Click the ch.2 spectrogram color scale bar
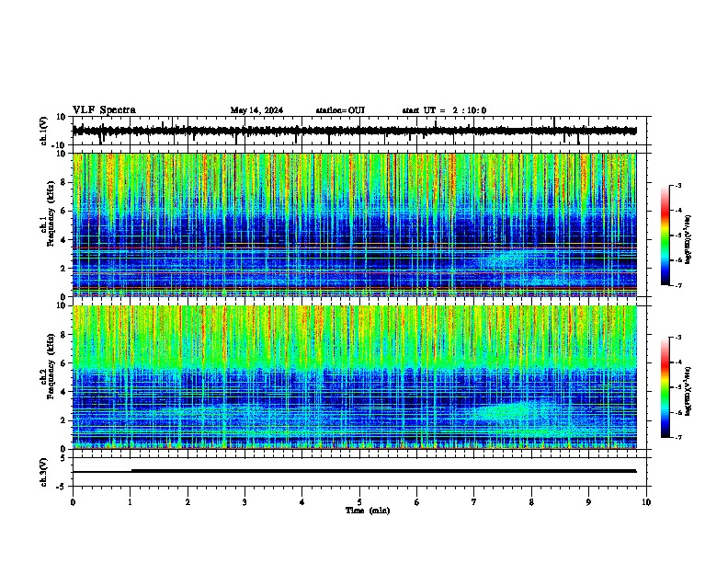The height and width of the screenshot is (563, 728). click(x=665, y=387)
